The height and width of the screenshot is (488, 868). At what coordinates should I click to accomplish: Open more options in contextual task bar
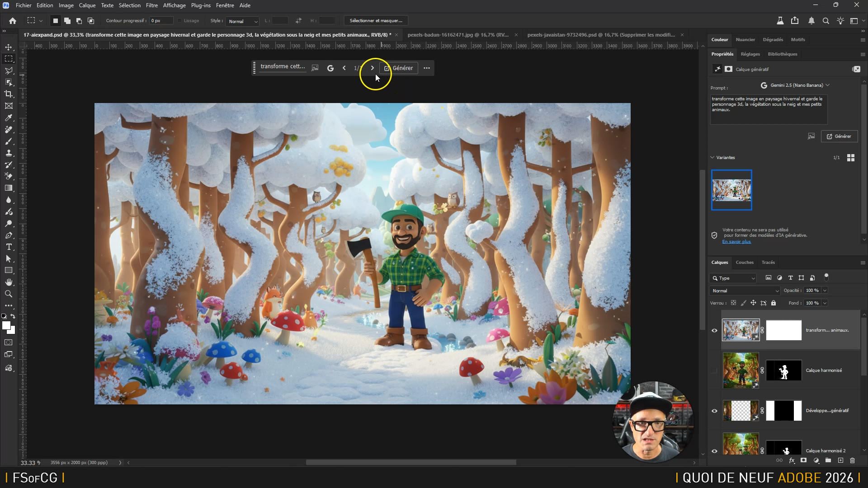pos(426,68)
